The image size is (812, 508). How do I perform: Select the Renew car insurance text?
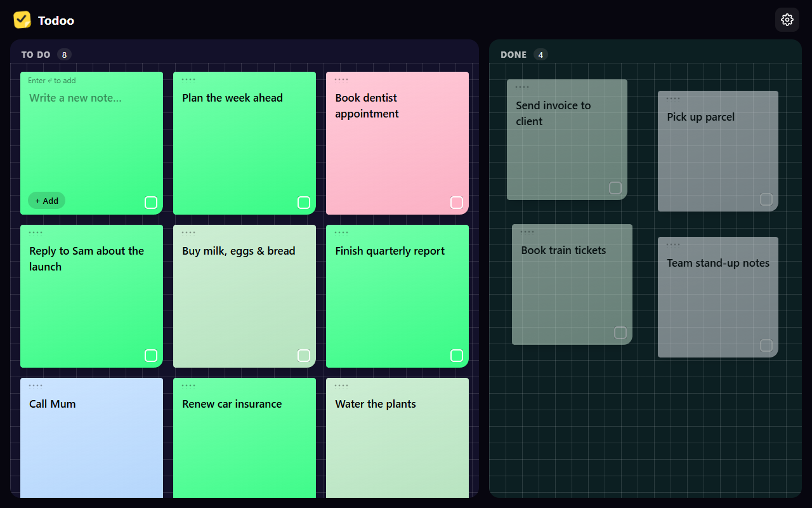tap(232, 404)
